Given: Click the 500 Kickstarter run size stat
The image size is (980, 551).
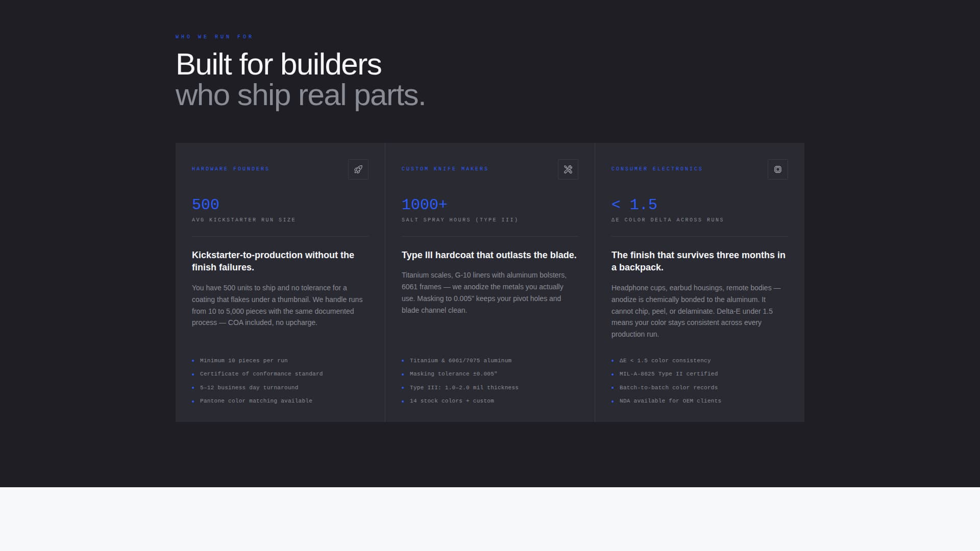Looking at the screenshot, I should 205,204.
